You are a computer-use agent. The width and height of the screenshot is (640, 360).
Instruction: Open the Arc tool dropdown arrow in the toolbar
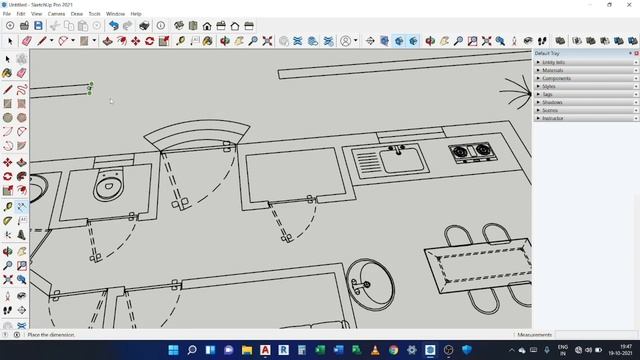click(73, 41)
